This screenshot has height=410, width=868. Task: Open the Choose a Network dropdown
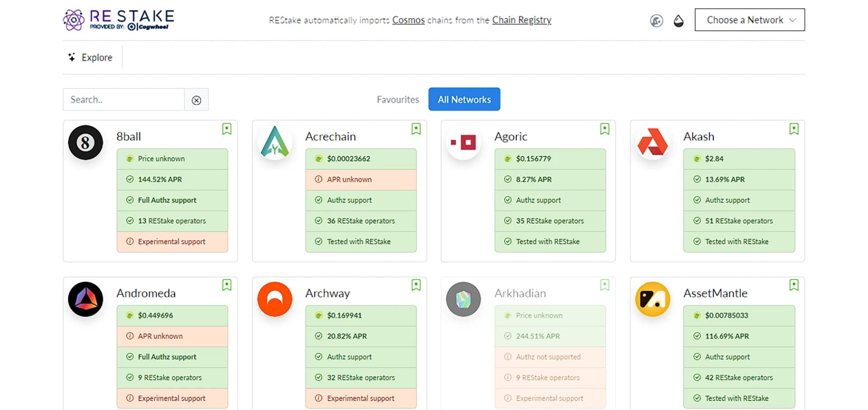[750, 20]
